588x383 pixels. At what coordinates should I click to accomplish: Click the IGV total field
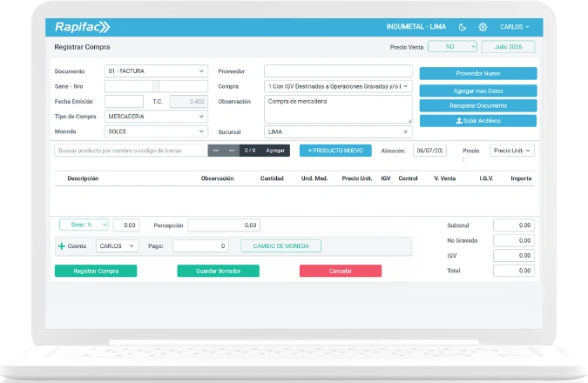tap(514, 255)
